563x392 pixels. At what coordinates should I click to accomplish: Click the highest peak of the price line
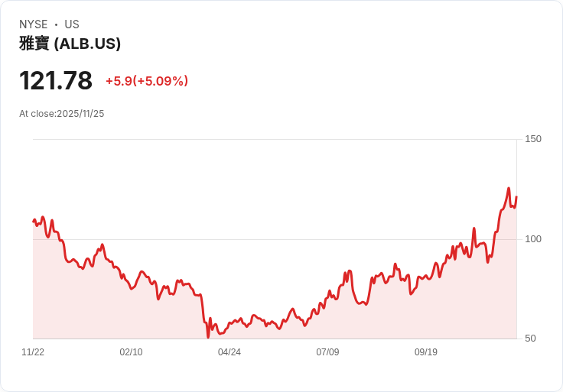click(x=509, y=188)
